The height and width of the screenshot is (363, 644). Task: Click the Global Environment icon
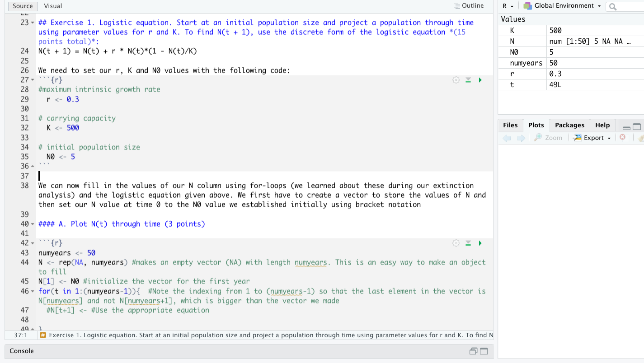527,6
